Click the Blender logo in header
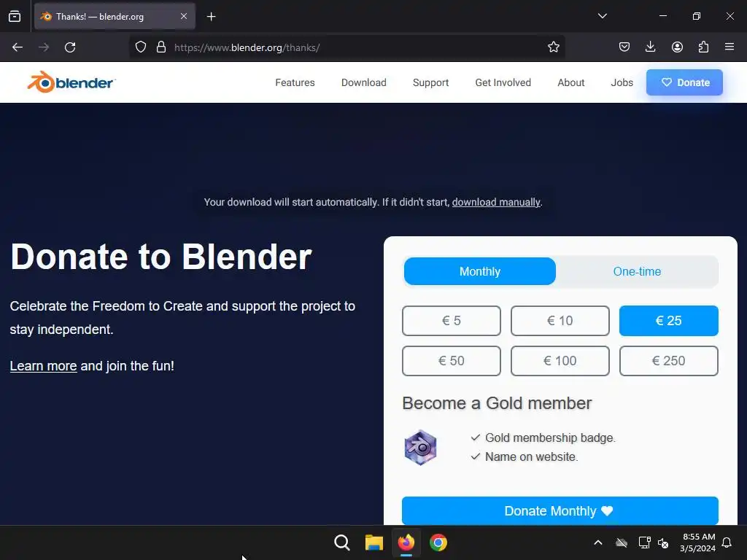The height and width of the screenshot is (560, 747). click(71, 82)
